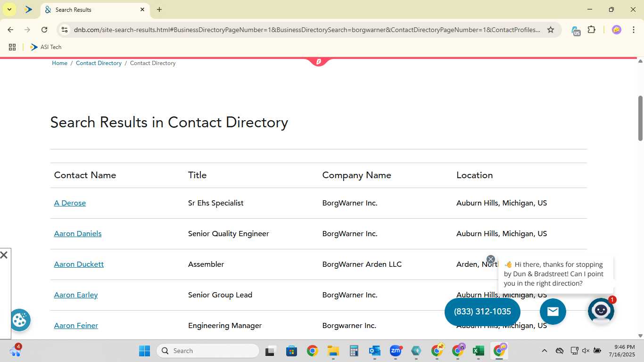Screen dimensions: 644x362
Task: Open the cookie preferences icon
Action: pos(19,321)
